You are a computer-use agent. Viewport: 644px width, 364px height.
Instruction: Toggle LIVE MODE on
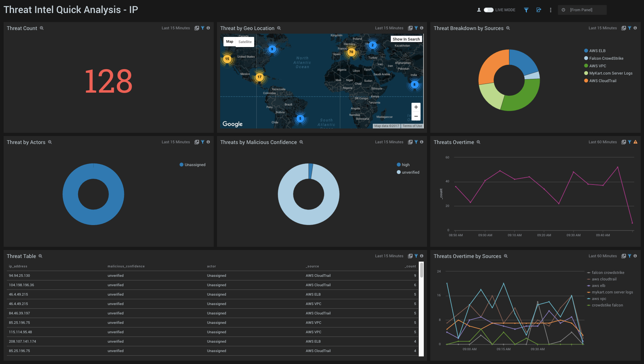tap(488, 10)
